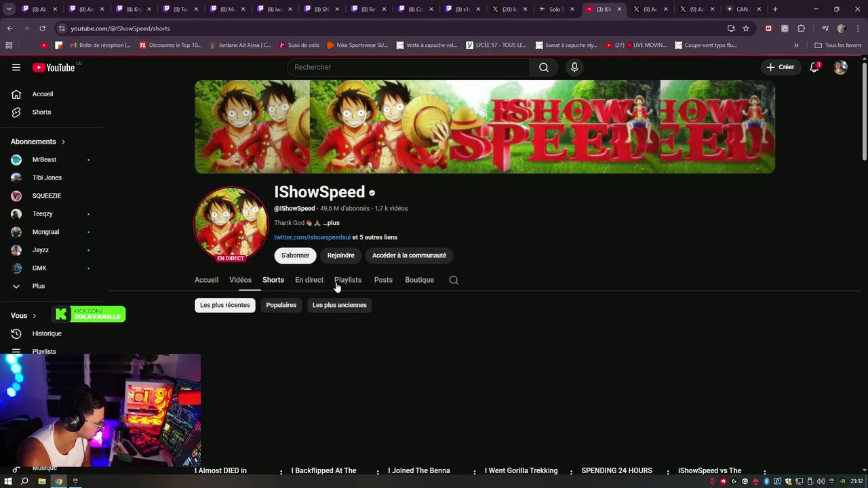Open options menu for I Went Gorilla Trekking
Screen dimensions: 868x488
(x=571, y=472)
